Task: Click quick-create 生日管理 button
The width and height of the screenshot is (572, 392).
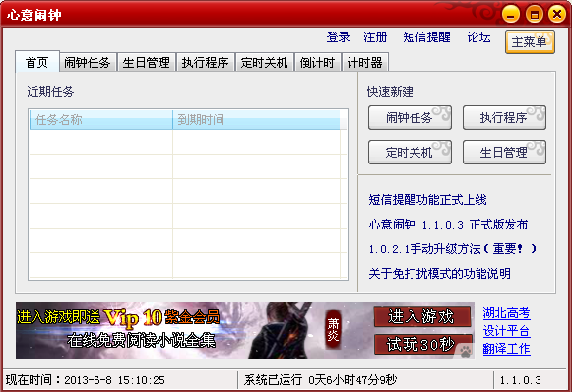Action: click(504, 153)
